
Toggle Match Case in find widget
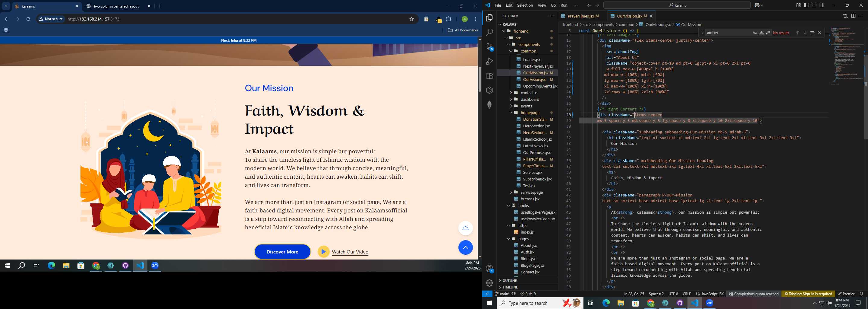[754, 33]
